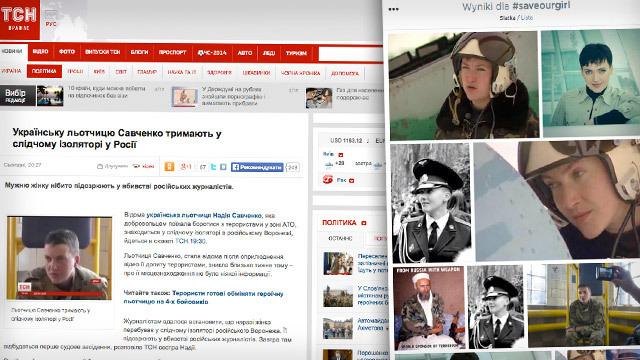
Task: Click the Вибір редакції label
Action: pos(17,96)
